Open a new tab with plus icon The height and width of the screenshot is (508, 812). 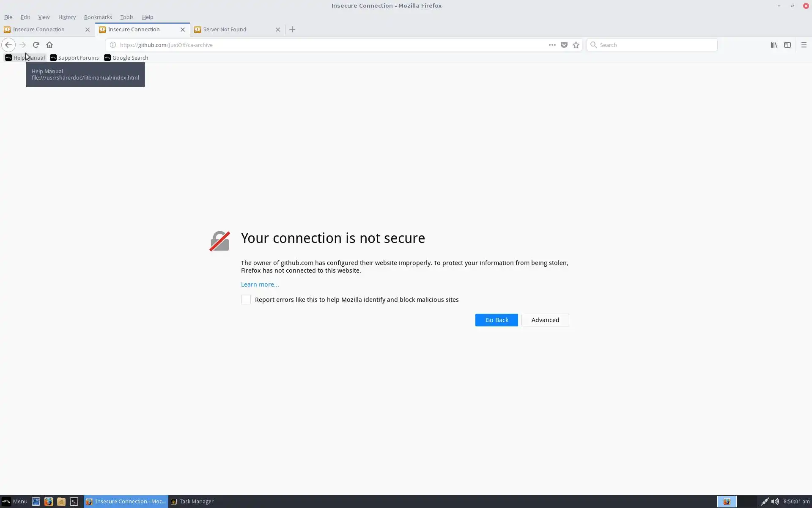click(292, 30)
